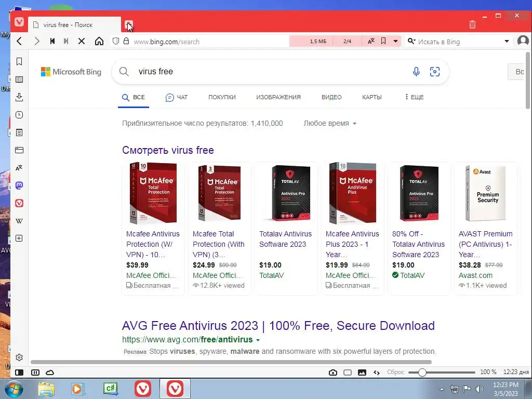Open the Downloads panel

coord(19,97)
